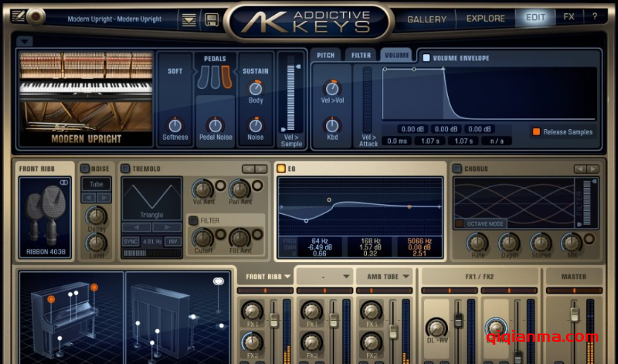The image size is (618, 364).
Task: Click the DL-RV knob in FX1/FX2
Action: tap(437, 328)
